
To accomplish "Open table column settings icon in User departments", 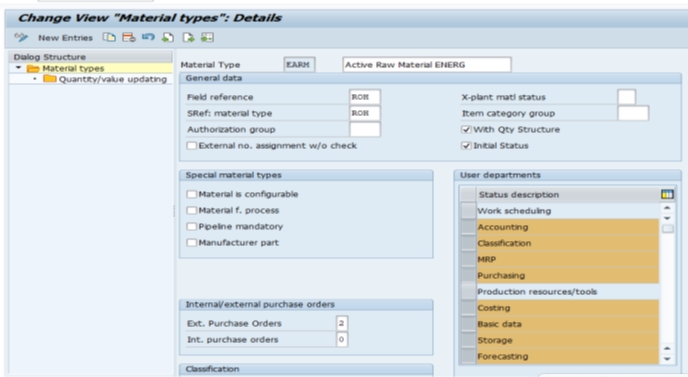I will click(667, 194).
